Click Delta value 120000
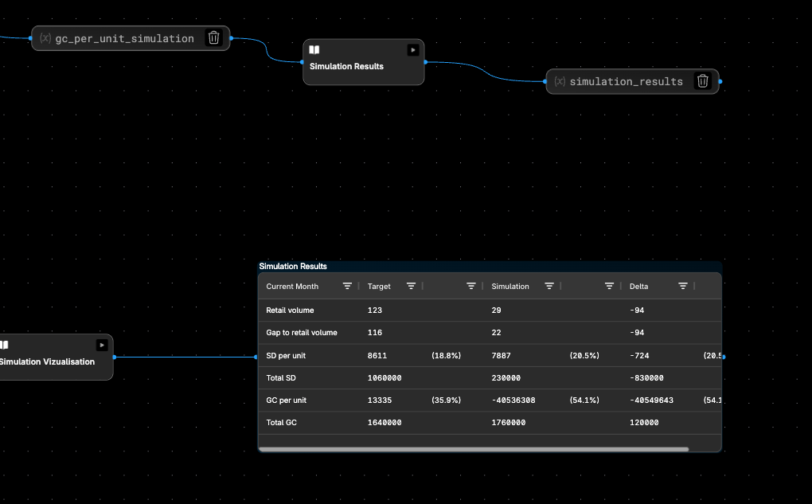This screenshot has height=504, width=812. click(644, 423)
